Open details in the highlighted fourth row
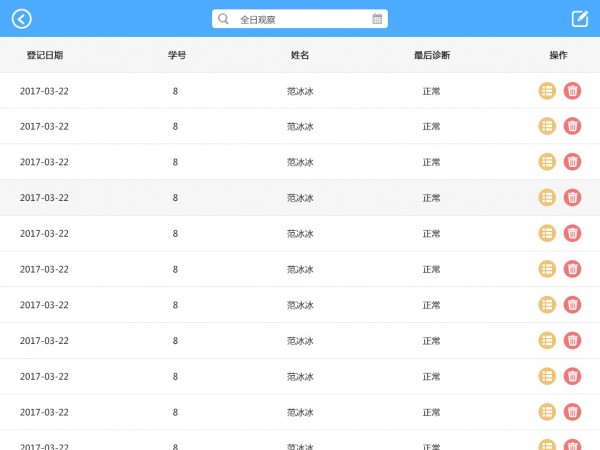This screenshot has width=600, height=450. click(547, 198)
